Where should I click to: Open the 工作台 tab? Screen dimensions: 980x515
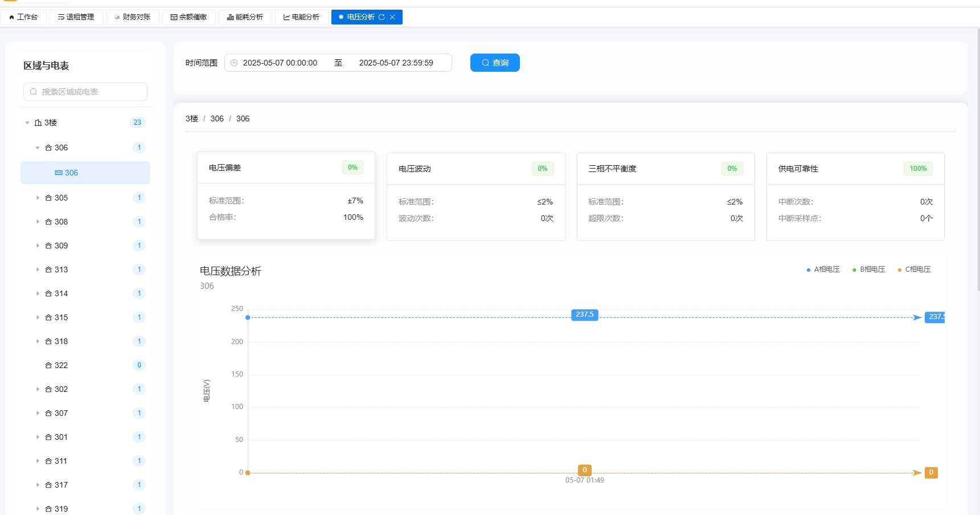[x=23, y=17]
